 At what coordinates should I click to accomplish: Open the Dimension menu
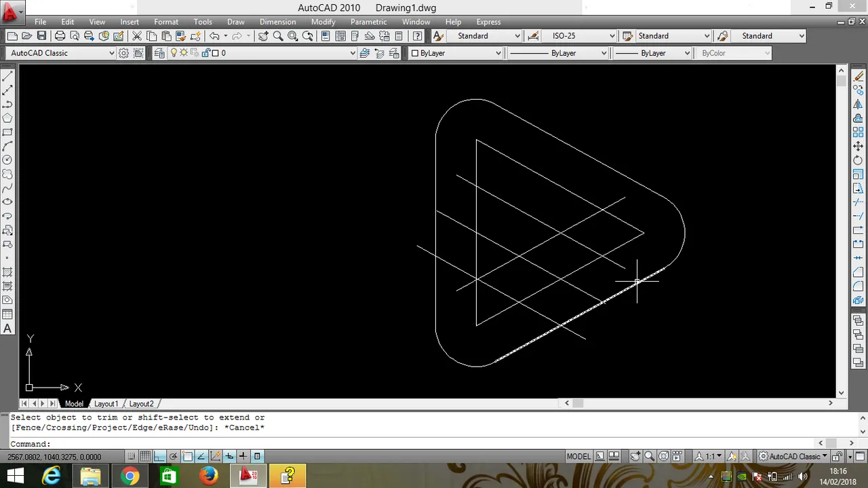pos(278,22)
